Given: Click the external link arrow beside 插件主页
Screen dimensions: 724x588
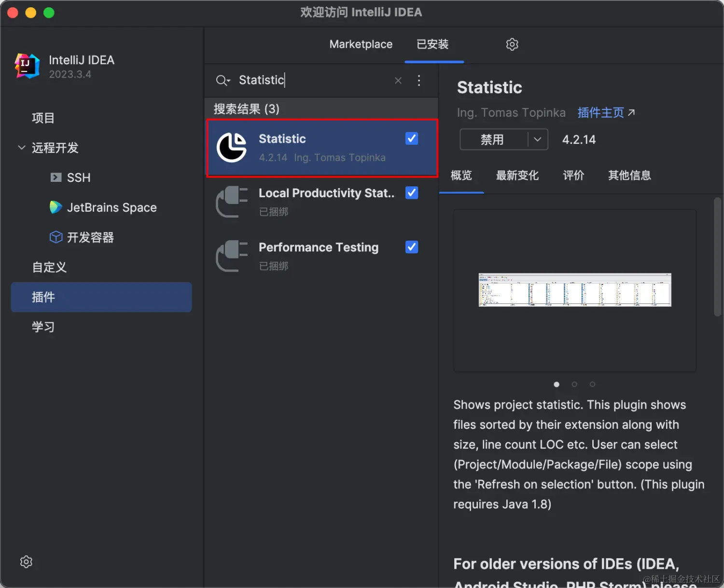Looking at the screenshot, I should (x=631, y=113).
